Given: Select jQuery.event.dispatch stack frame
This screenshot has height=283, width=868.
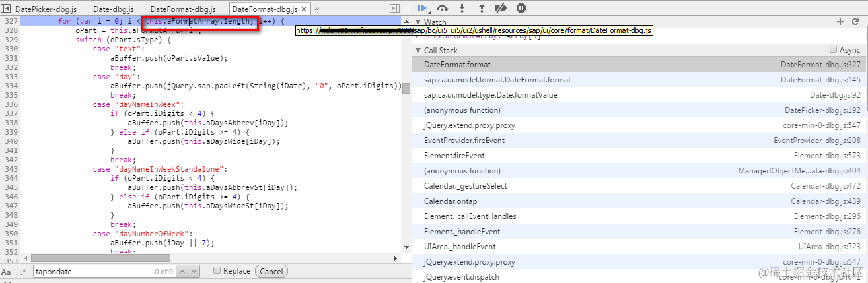Looking at the screenshot, I should [x=639, y=277].
